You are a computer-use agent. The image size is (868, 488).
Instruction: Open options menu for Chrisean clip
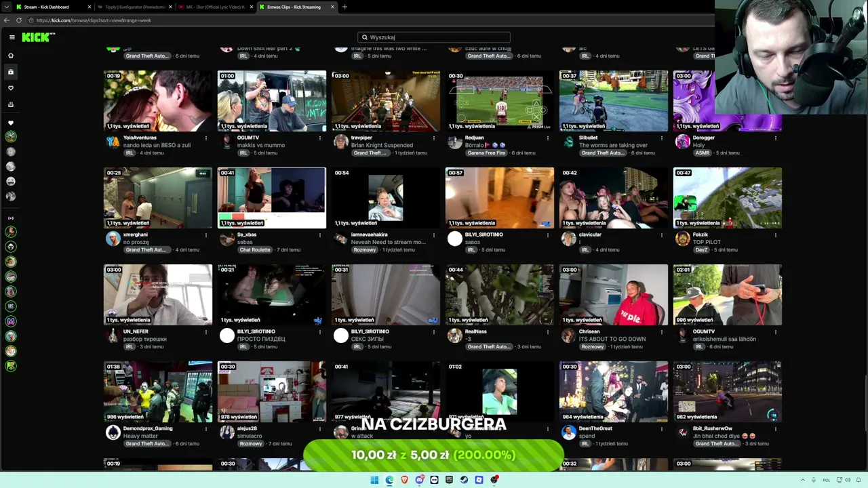tap(662, 332)
